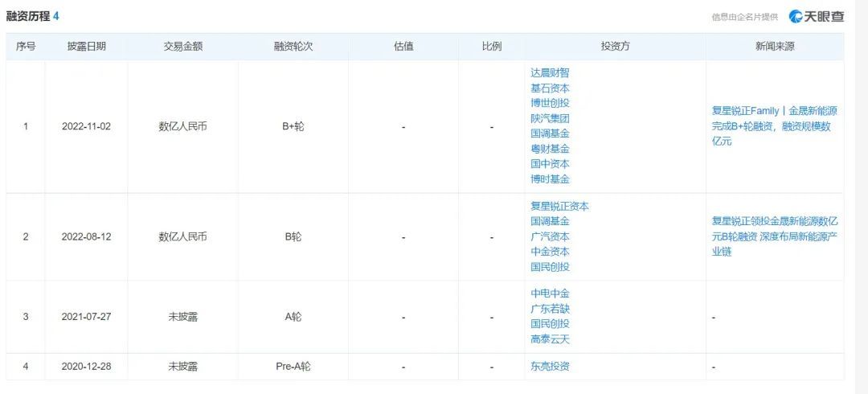Click 未披露 amount in 2021-07-27 row
This screenshot has width=868, height=394.
tap(183, 317)
